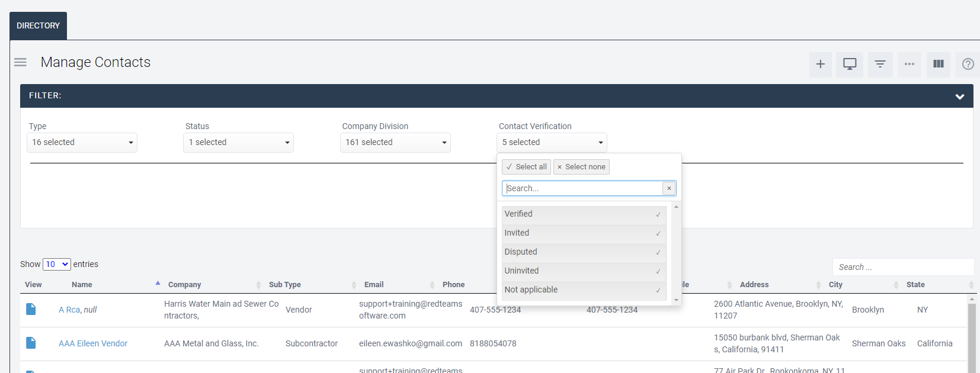Toggle the Disputed verification option

[x=583, y=252]
